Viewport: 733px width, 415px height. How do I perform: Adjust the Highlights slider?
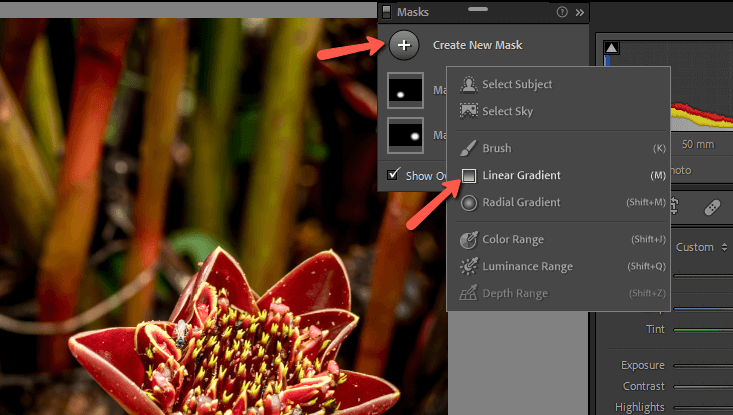pyautogui.click(x=703, y=408)
